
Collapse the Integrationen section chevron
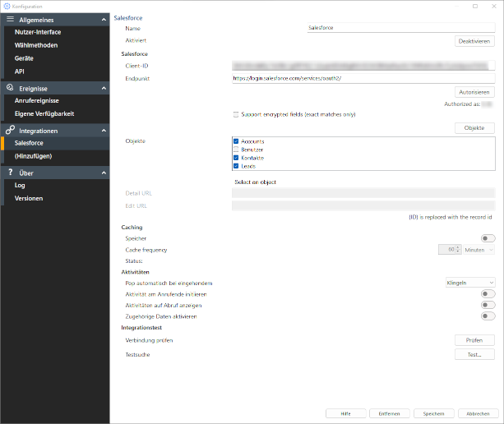(104, 131)
